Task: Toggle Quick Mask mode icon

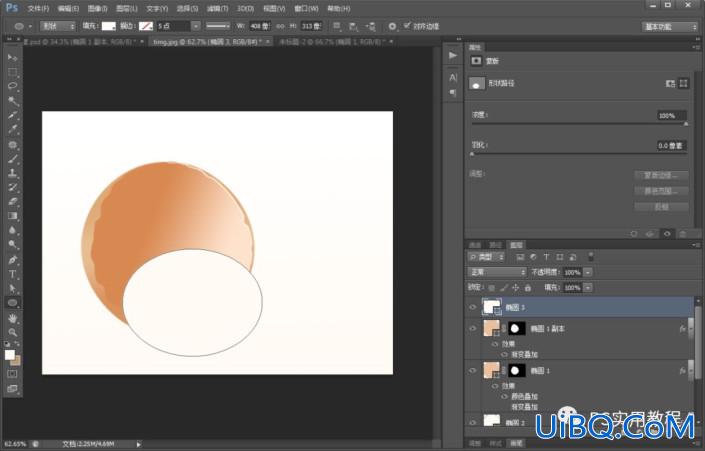Action: coord(12,374)
